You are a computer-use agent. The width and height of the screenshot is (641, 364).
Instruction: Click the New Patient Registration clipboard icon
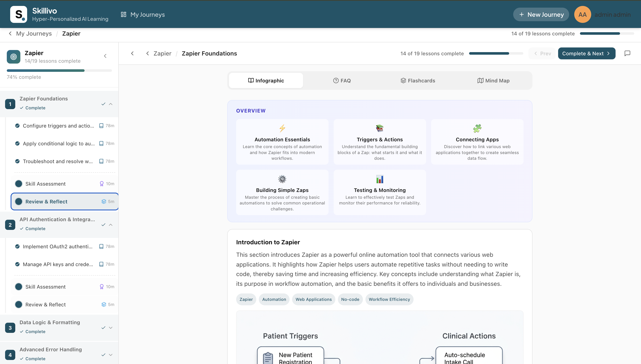click(268, 358)
